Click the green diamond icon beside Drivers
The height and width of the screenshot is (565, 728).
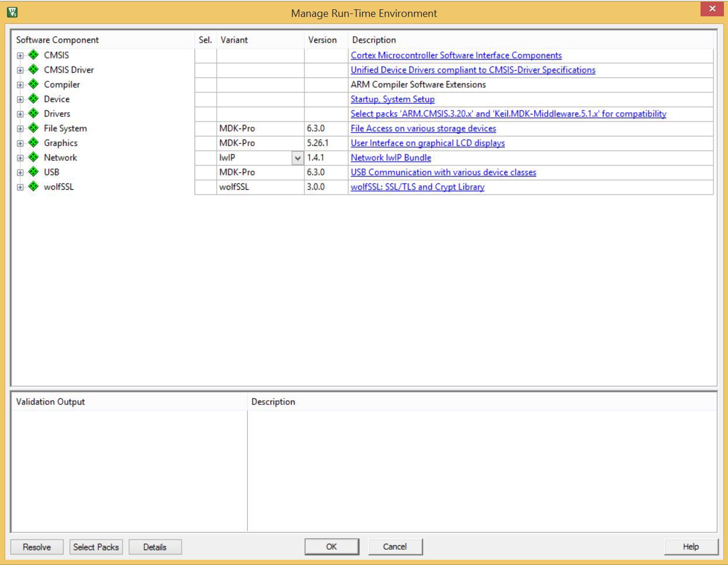[x=33, y=113]
